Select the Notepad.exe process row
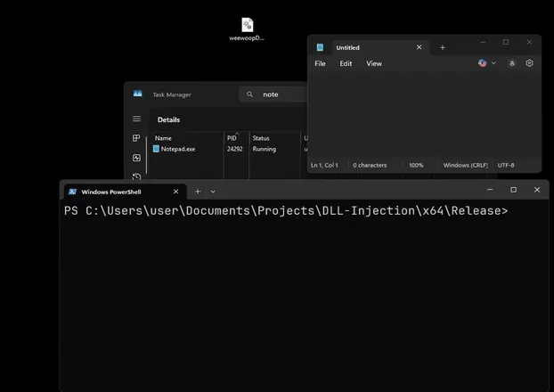554x392 pixels. pyautogui.click(x=178, y=150)
